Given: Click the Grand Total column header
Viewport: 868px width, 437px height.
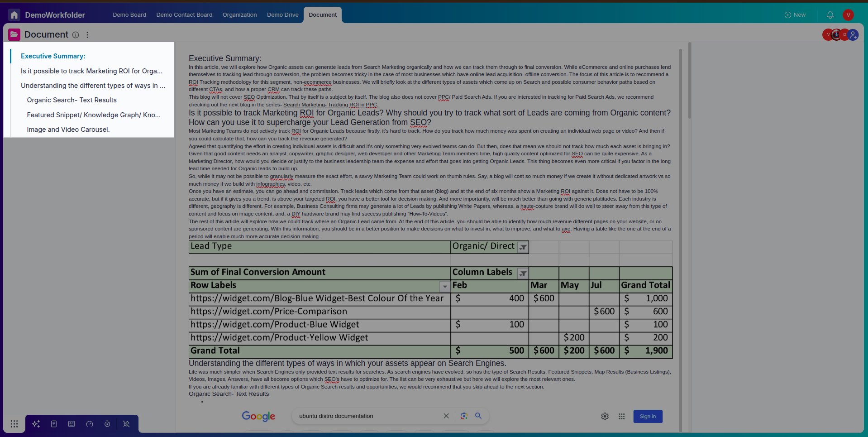Looking at the screenshot, I should tap(645, 285).
